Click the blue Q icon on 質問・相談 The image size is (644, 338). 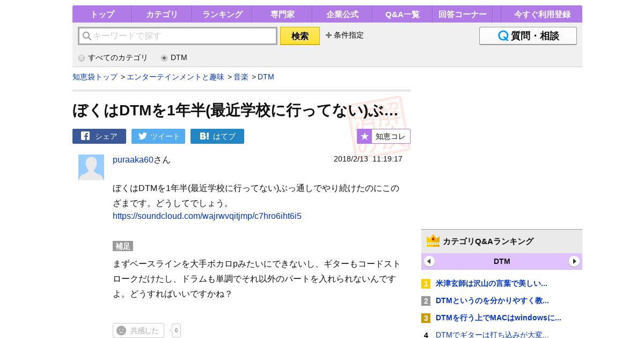[503, 36]
